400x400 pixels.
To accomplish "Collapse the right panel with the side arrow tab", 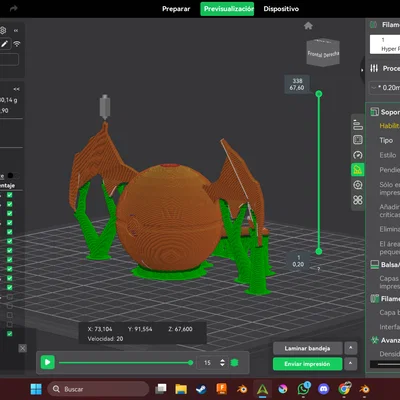I will (x=362, y=70).
